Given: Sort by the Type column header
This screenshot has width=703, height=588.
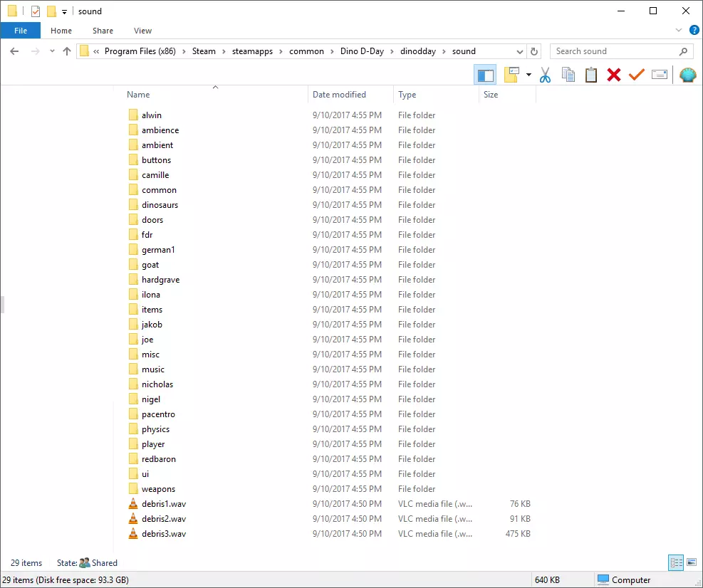Looking at the screenshot, I should pyautogui.click(x=407, y=95).
